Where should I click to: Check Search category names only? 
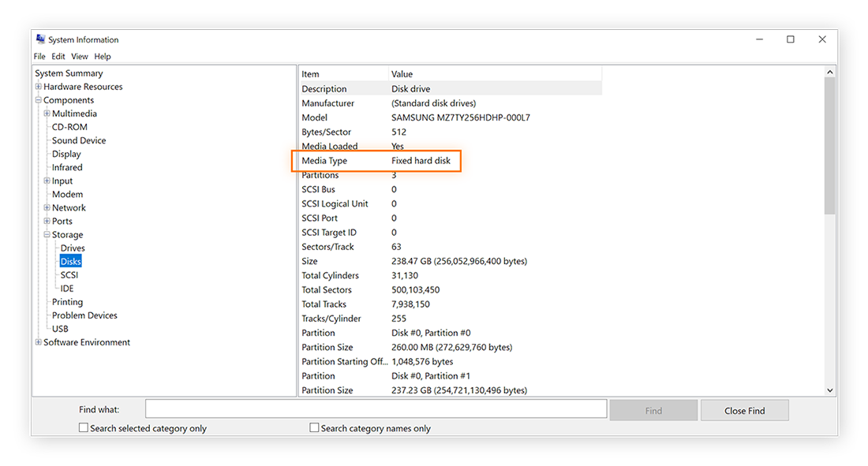tap(313, 427)
